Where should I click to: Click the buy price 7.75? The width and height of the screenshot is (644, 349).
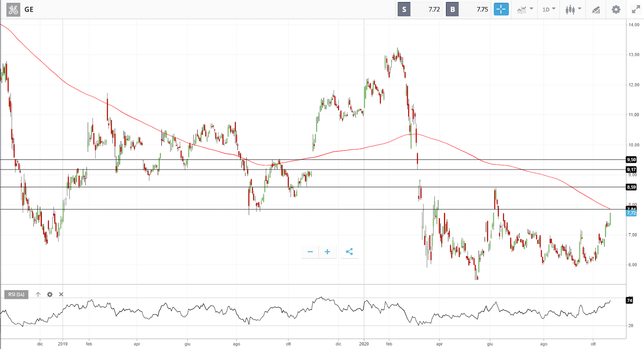pyautogui.click(x=482, y=9)
